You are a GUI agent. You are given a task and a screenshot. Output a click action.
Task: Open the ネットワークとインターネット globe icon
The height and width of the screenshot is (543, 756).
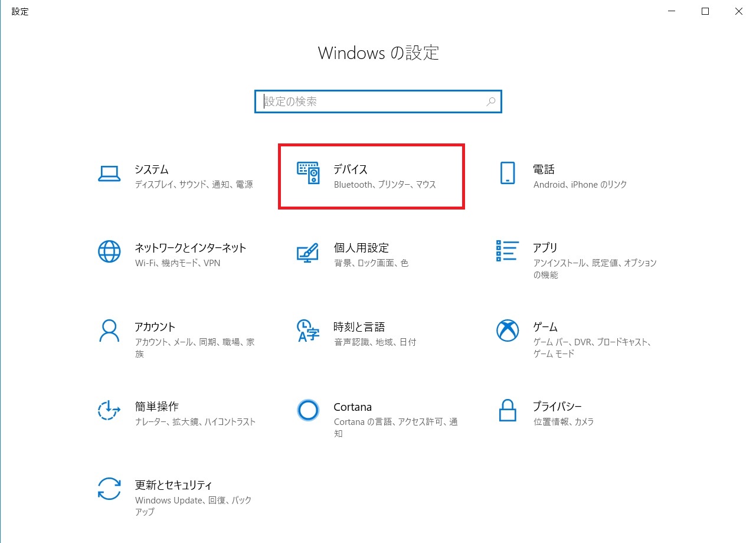tap(109, 251)
